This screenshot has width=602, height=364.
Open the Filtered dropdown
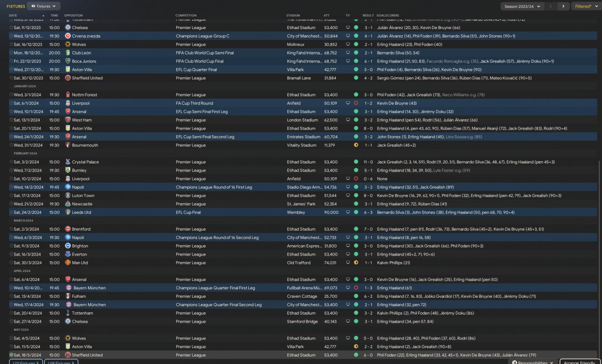tap(586, 6)
